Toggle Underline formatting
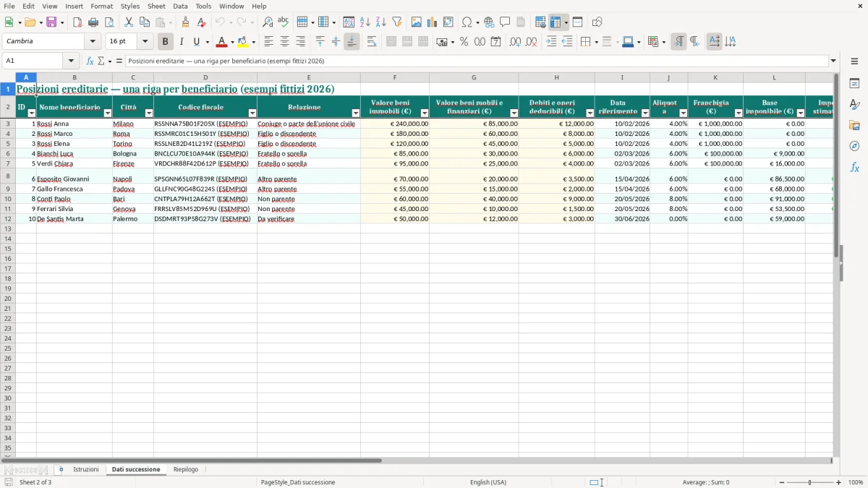This screenshot has height=488, width=868. pyautogui.click(x=196, y=42)
